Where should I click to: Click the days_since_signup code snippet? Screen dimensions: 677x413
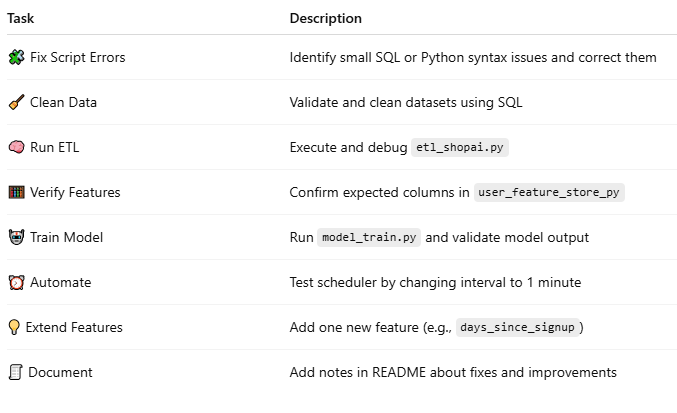tap(520, 327)
